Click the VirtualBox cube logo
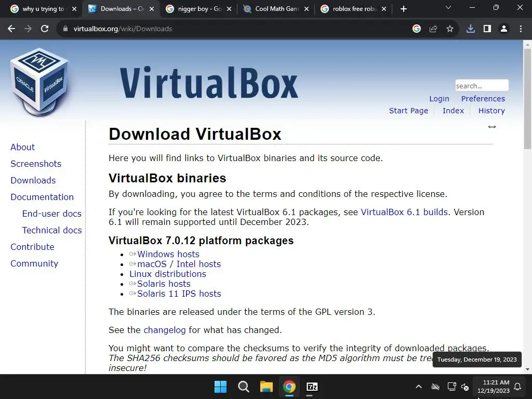Image resolution: width=532 pixels, height=399 pixels. (x=40, y=82)
